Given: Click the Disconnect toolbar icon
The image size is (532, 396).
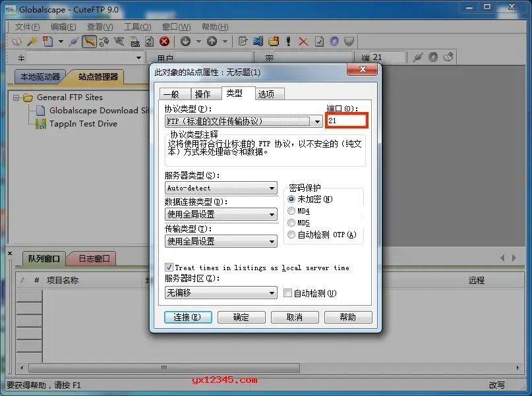Looking at the screenshot, I should tap(119, 42).
